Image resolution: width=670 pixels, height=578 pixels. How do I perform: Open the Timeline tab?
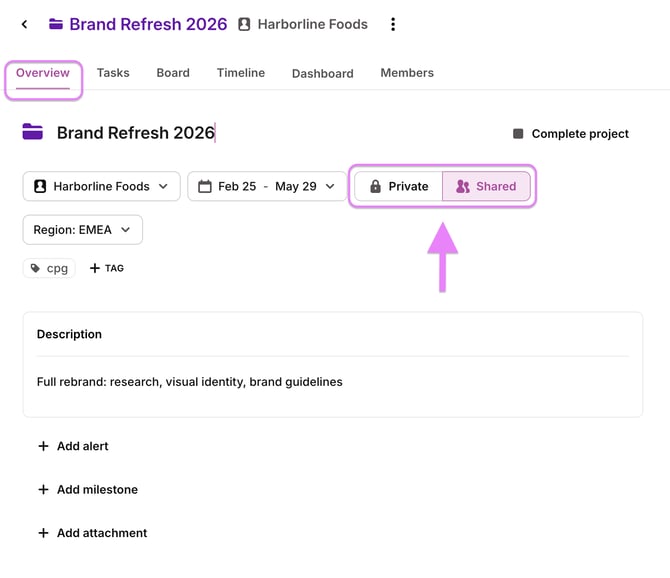241,73
